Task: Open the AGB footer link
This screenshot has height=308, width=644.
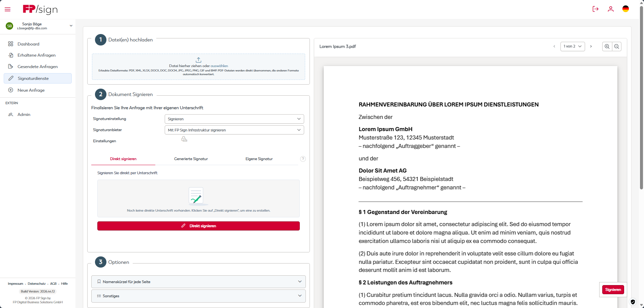Action: coord(53,284)
